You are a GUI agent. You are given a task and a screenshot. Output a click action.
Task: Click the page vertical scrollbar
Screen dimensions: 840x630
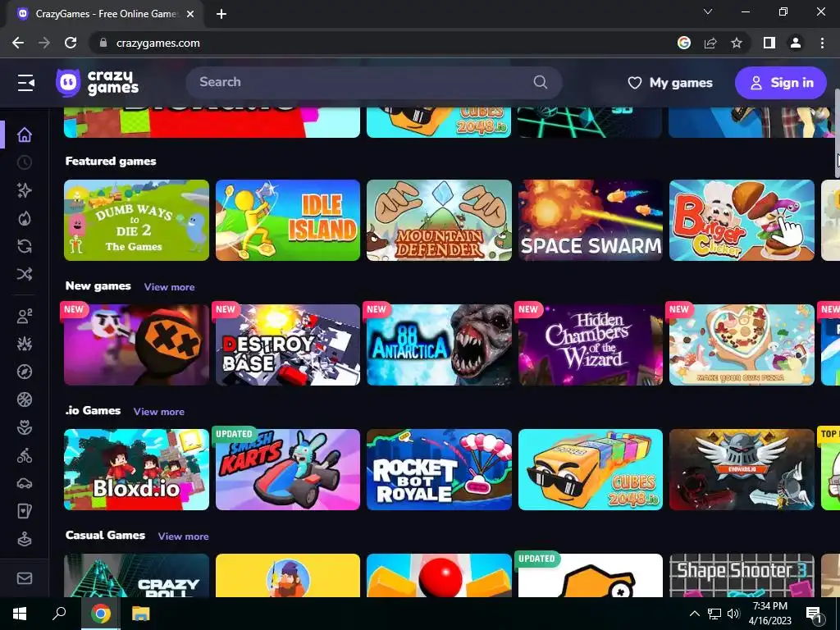[837, 132]
